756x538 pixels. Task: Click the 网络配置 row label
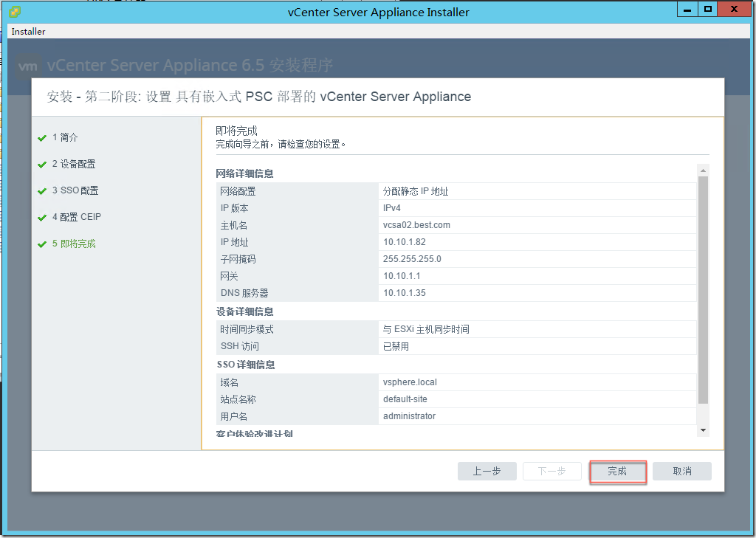[x=238, y=191]
